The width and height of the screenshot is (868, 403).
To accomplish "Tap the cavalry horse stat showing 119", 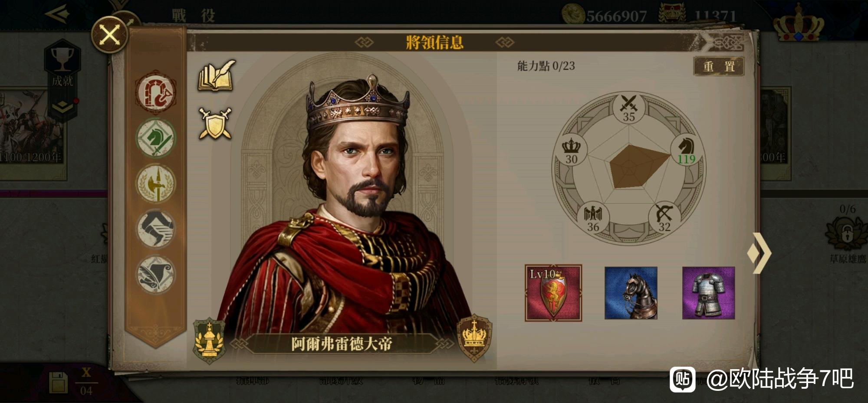I will coord(686,151).
